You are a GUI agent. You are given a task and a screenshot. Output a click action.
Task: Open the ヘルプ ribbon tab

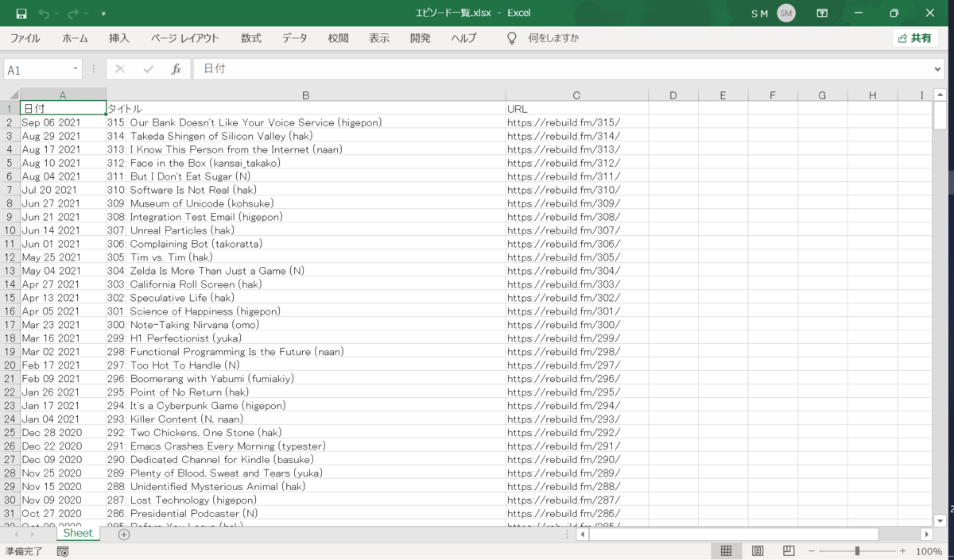point(463,38)
